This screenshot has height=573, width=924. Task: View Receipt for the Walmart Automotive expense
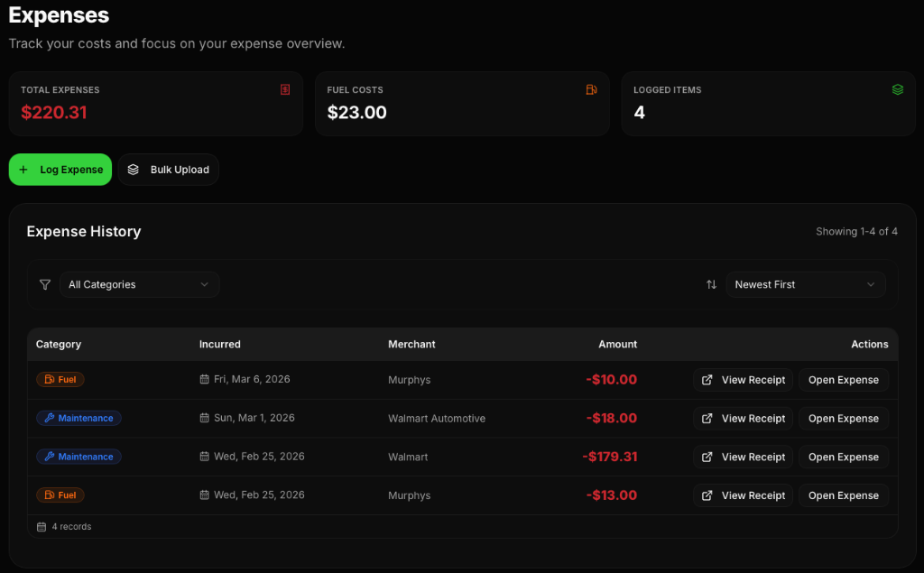coord(743,418)
